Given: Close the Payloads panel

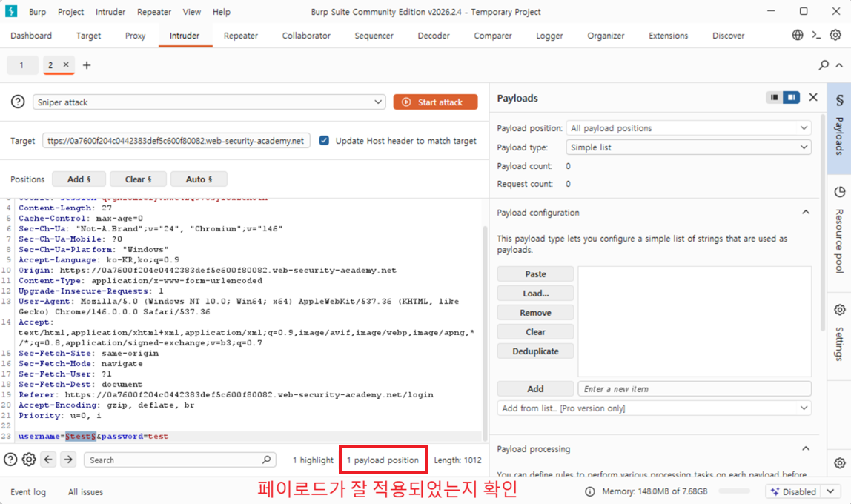Looking at the screenshot, I should [813, 97].
